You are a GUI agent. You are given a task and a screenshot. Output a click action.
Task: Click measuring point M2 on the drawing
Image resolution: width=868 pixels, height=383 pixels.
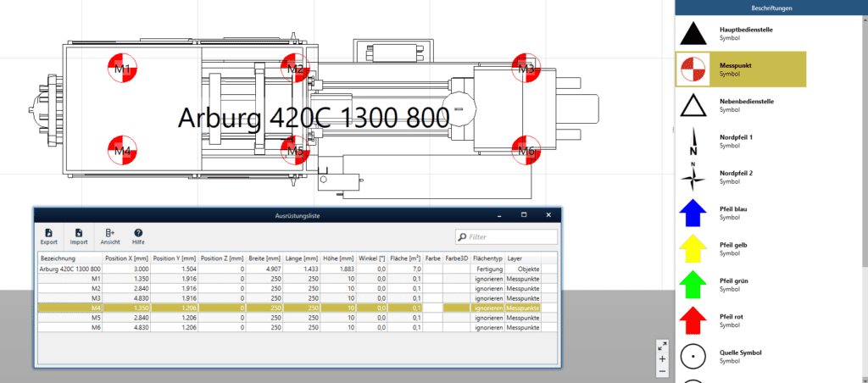pyautogui.click(x=294, y=69)
